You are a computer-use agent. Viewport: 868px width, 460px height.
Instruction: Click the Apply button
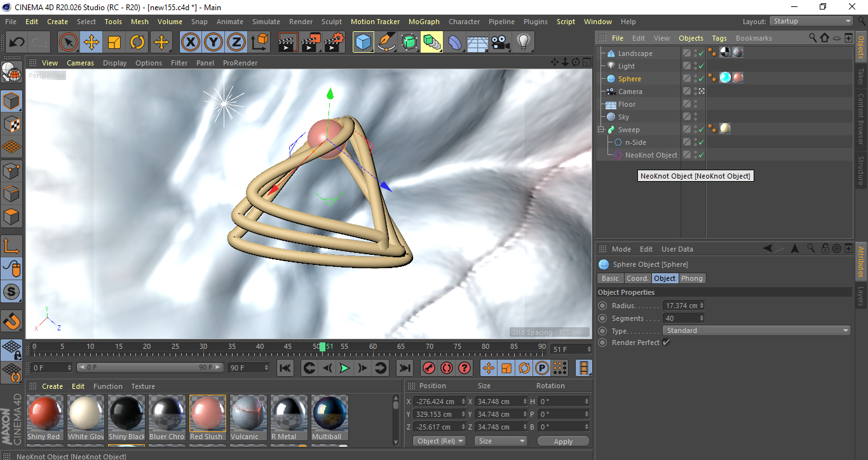563,441
